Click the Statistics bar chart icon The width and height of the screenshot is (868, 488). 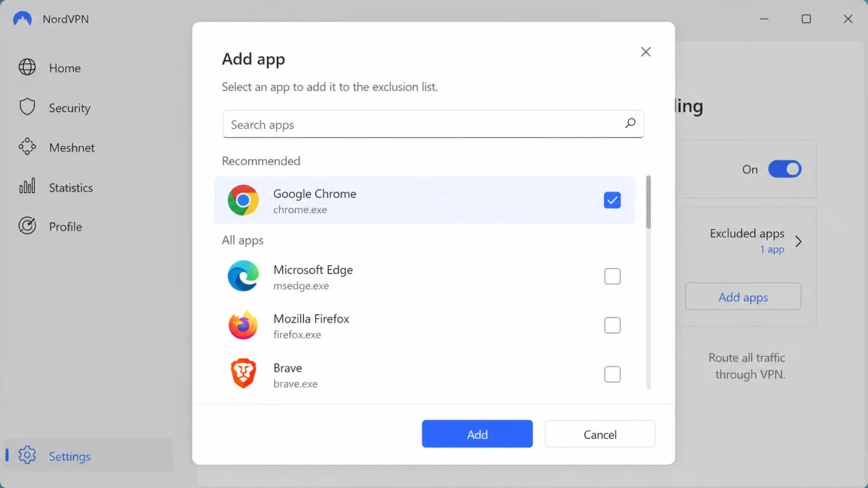click(x=27, y=187)
